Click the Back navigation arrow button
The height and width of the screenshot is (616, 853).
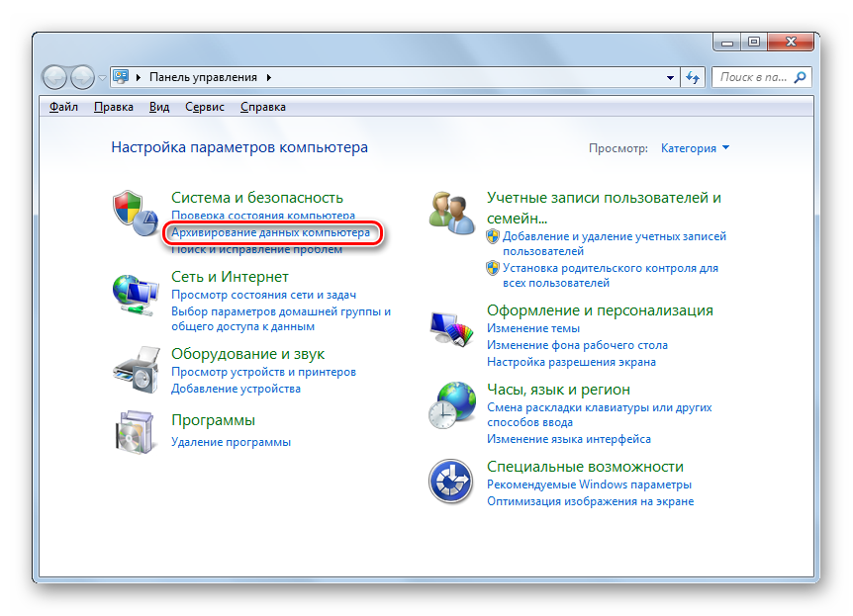point(55,77)
